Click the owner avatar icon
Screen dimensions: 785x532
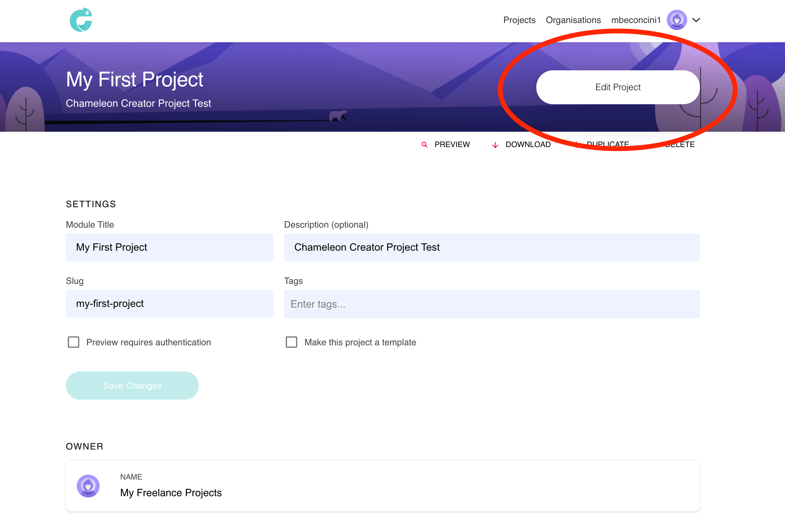(88, 486)
